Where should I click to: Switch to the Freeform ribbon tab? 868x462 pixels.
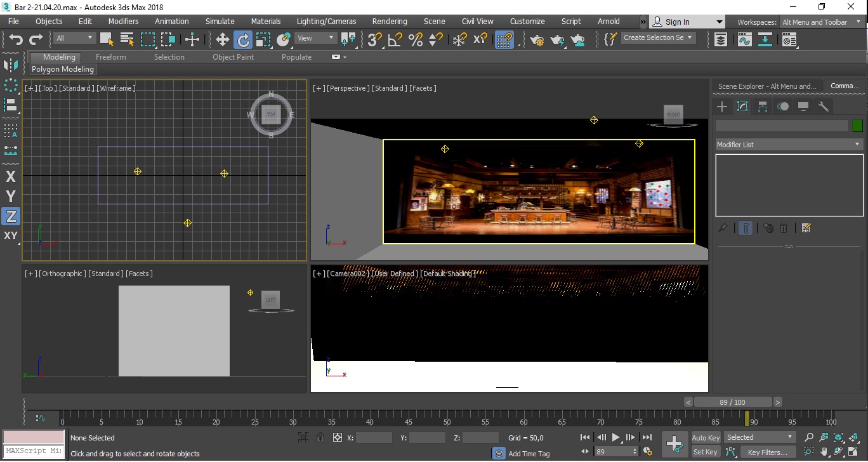click(x=111, y=57)
